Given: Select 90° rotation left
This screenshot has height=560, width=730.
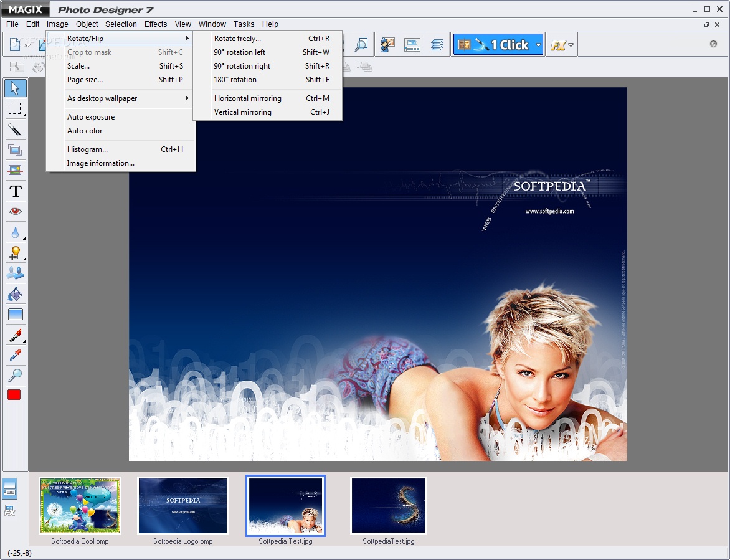Looking at the screenshot, I should click(268, 52).
